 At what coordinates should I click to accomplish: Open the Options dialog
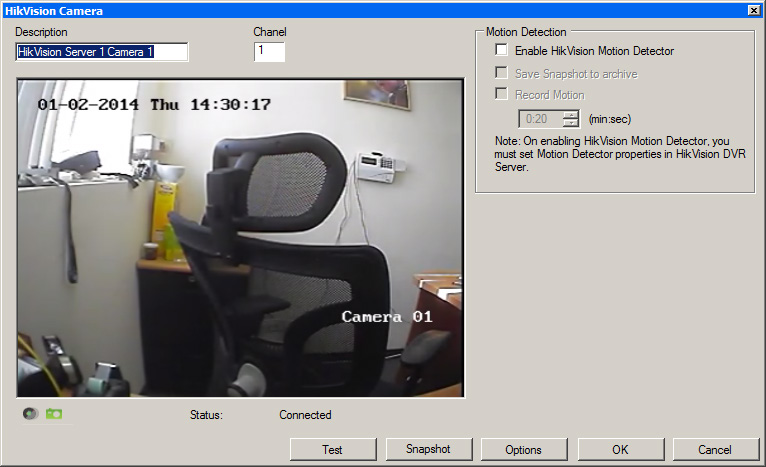524,449
